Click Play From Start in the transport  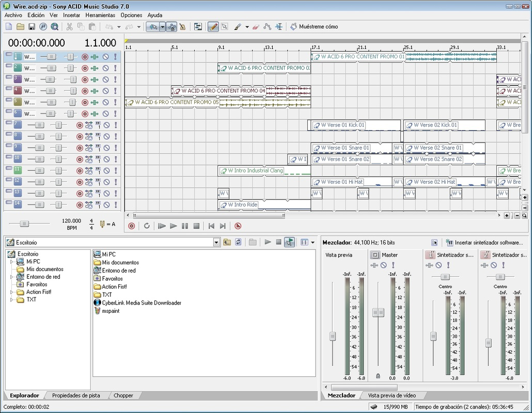[x=162, y=226]
